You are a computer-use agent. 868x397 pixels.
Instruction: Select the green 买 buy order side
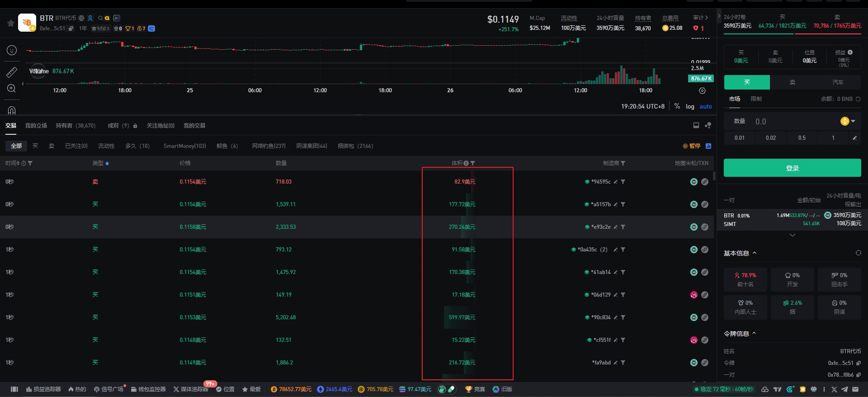coord(747,82)
